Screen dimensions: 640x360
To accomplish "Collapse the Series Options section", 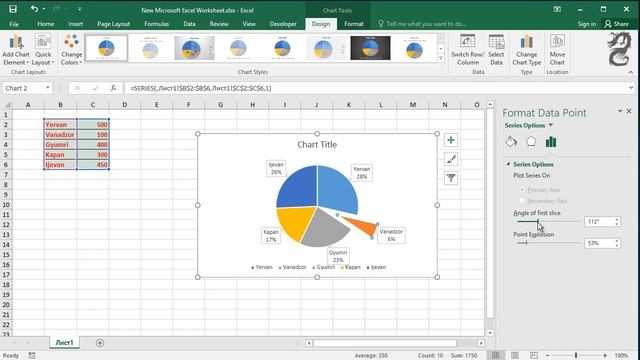I will click(x=508, y=164).
